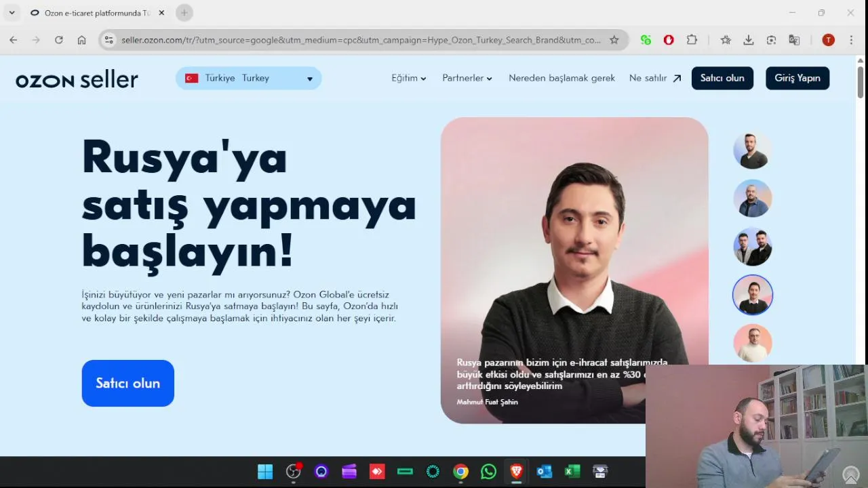Go back to the previous page
The width and height of the screenshot is (868, 488).
tap(14, 40)
